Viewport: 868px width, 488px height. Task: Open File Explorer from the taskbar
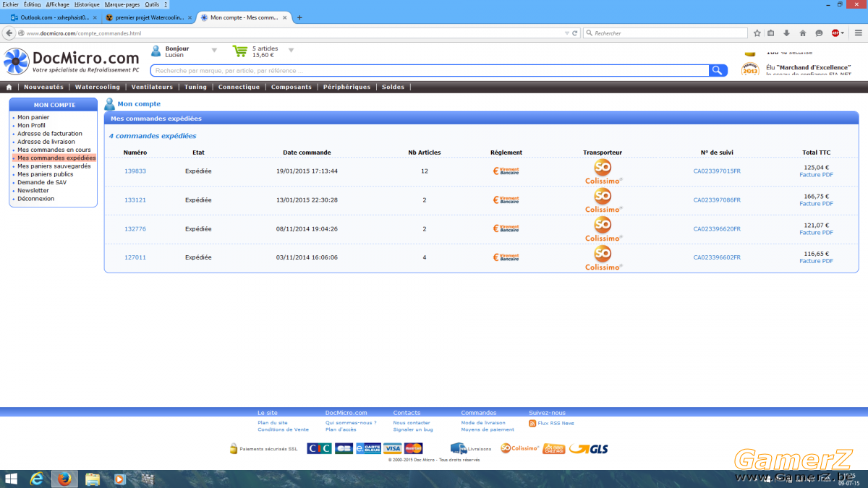coord(93,479)
